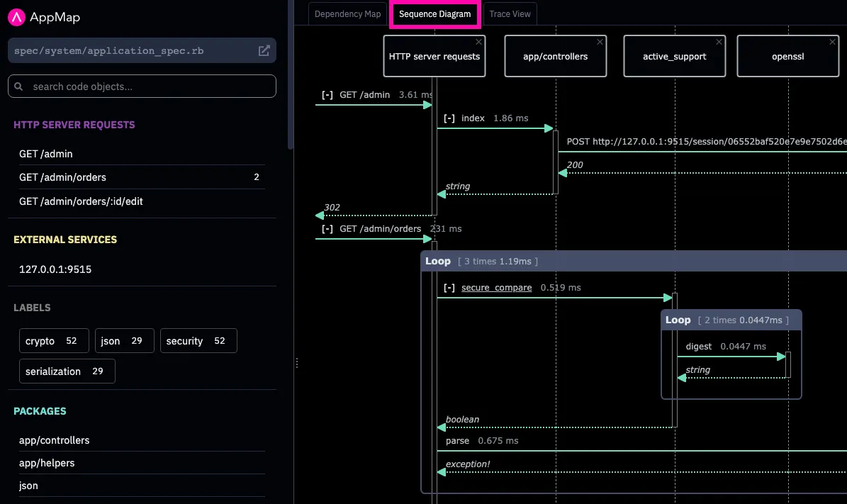Click the exception! return label
Image resolution: width=847 pixels, height=504 pixels.
(x=468, y=464)
